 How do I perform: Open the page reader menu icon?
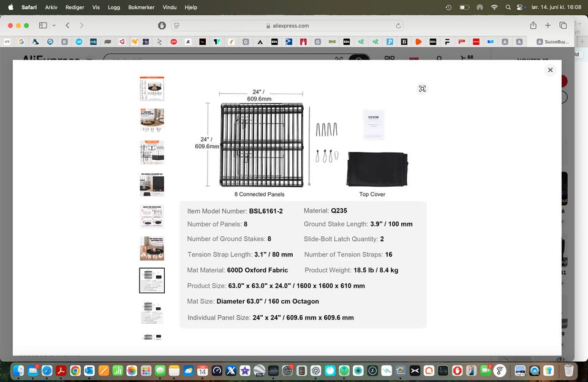pos(176,26)
